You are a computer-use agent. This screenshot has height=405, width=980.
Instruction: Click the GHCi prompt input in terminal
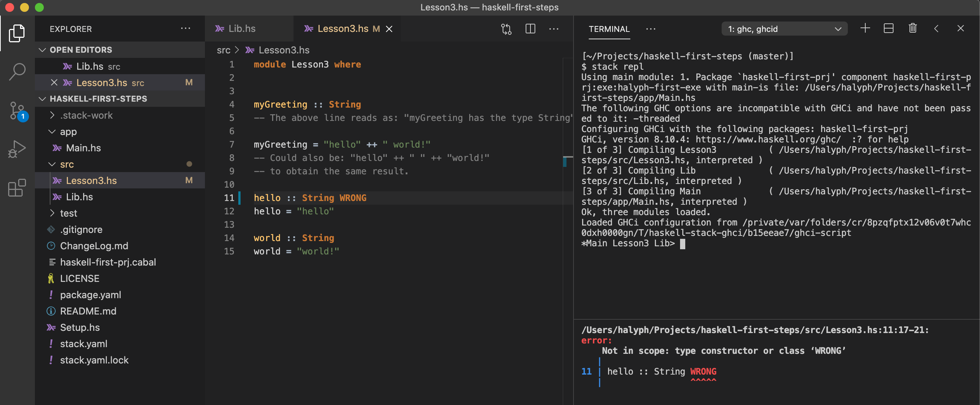(683, 244)
